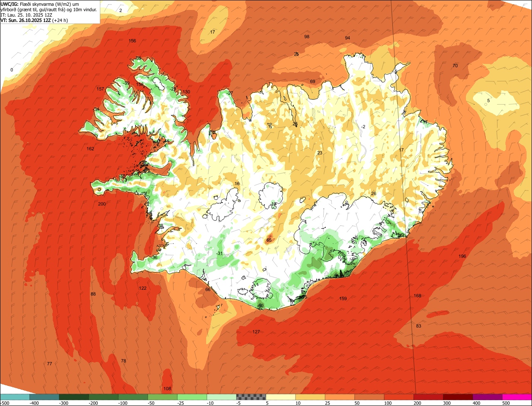Click the heat flux value 127
532x406 pixels.
tap(256, 332)
